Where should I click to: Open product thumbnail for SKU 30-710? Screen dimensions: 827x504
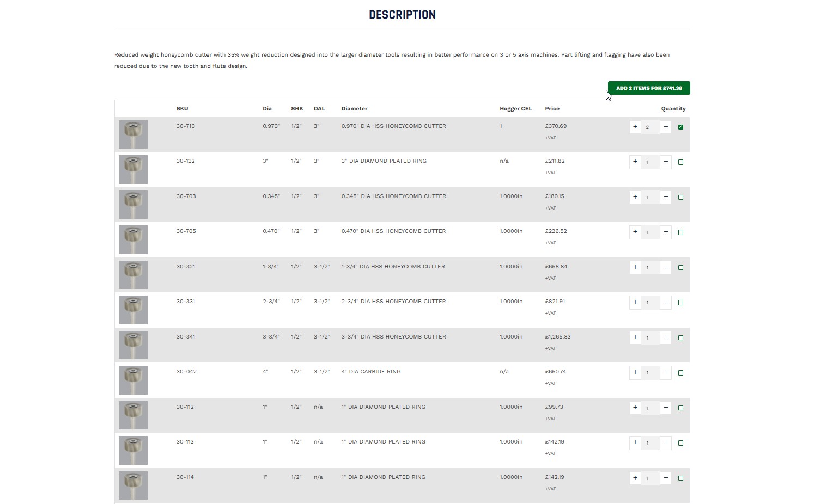click(x=133, y=134)
